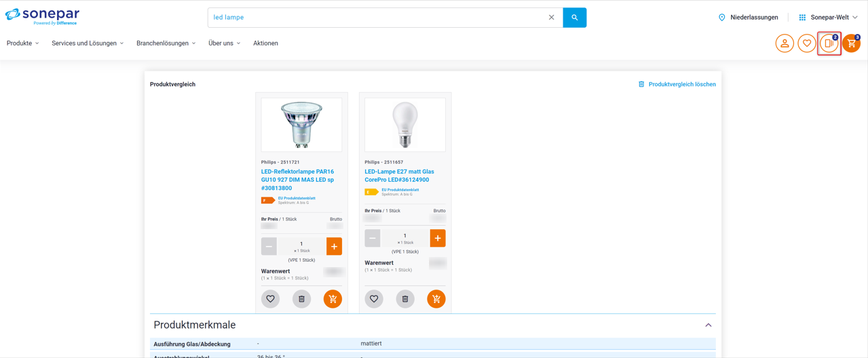Click the mattiert value cell
The width and height of the screenshot is (868, 358).
[371, 344]
